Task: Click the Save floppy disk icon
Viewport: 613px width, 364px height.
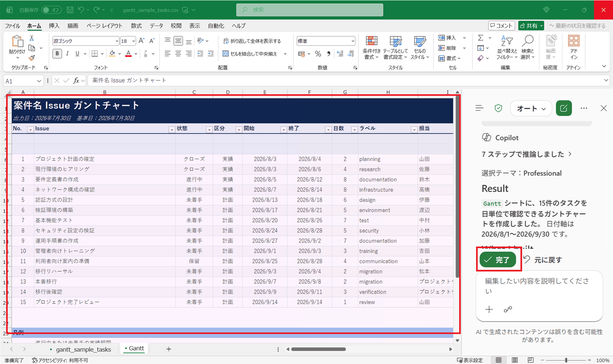Action: [x=70, y=10]
